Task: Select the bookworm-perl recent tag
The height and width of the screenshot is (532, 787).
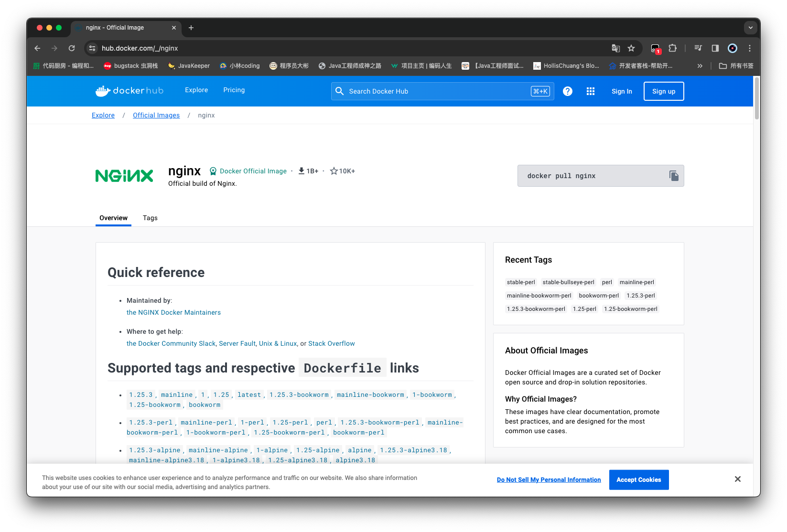Action: coord(599,296)
